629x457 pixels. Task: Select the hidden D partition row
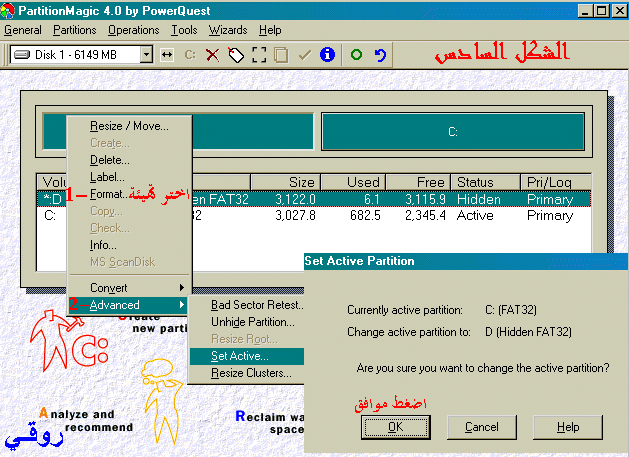point(314,199)
